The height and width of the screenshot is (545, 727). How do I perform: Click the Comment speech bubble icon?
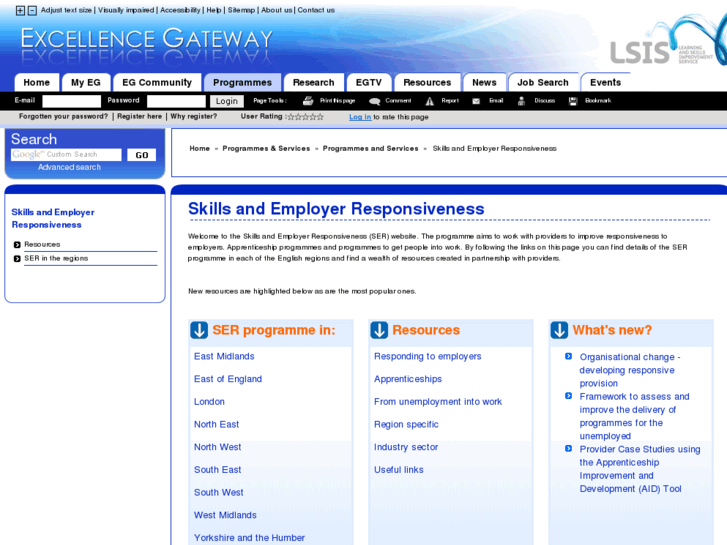pos(375,101)
